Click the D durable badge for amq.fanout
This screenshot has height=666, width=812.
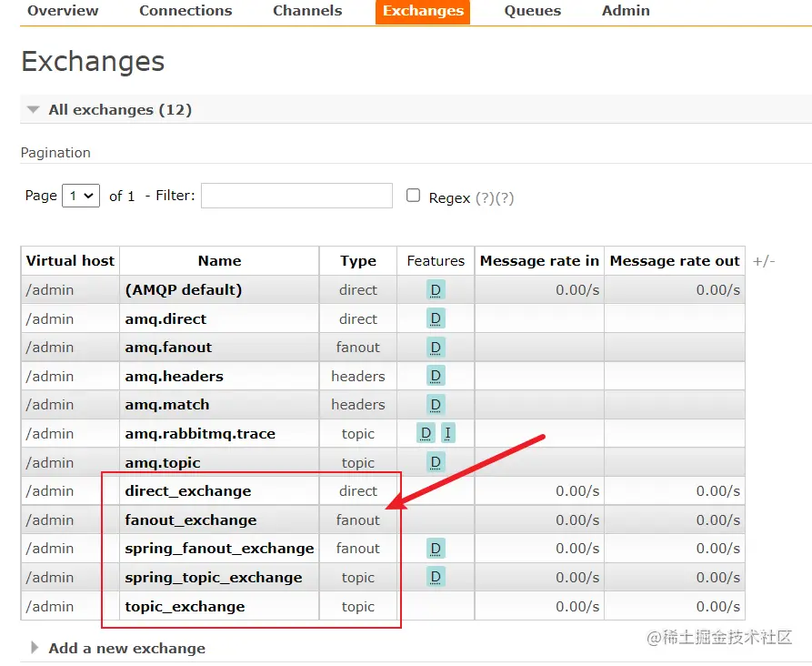[x=436, y=348]
